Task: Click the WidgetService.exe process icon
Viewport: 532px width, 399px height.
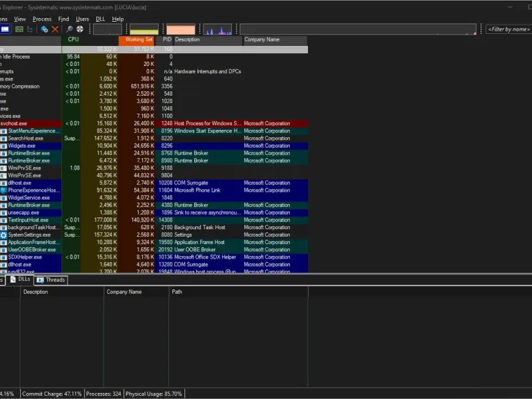Action: point(3,198)
